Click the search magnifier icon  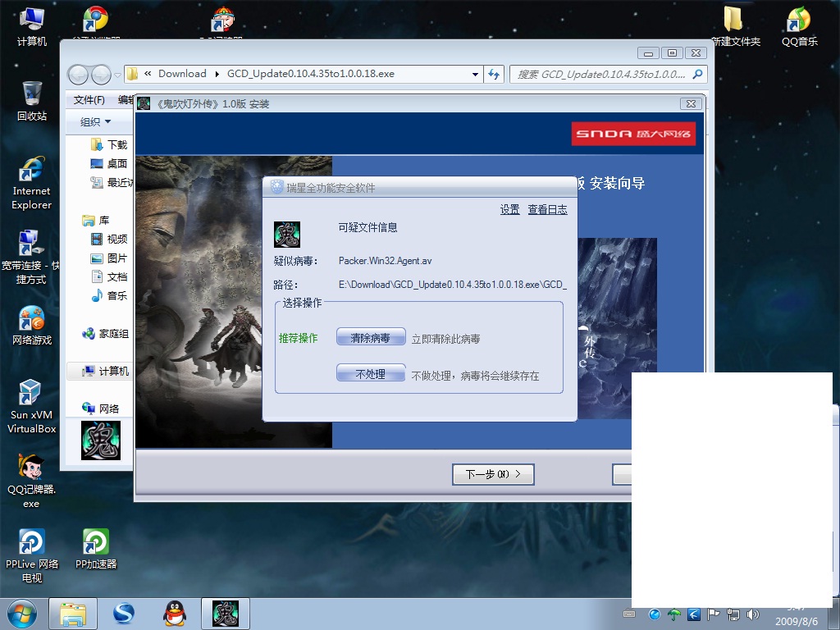(697, 74)
